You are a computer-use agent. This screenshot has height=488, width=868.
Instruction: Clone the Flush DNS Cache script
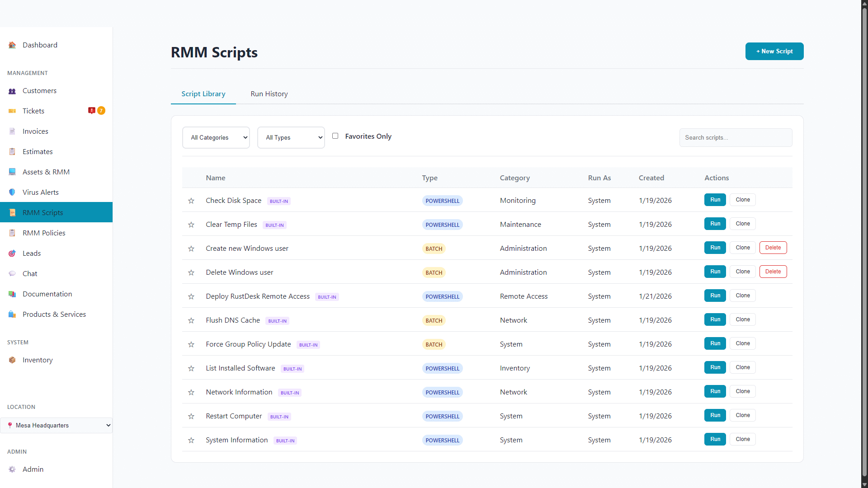[743, 319]
